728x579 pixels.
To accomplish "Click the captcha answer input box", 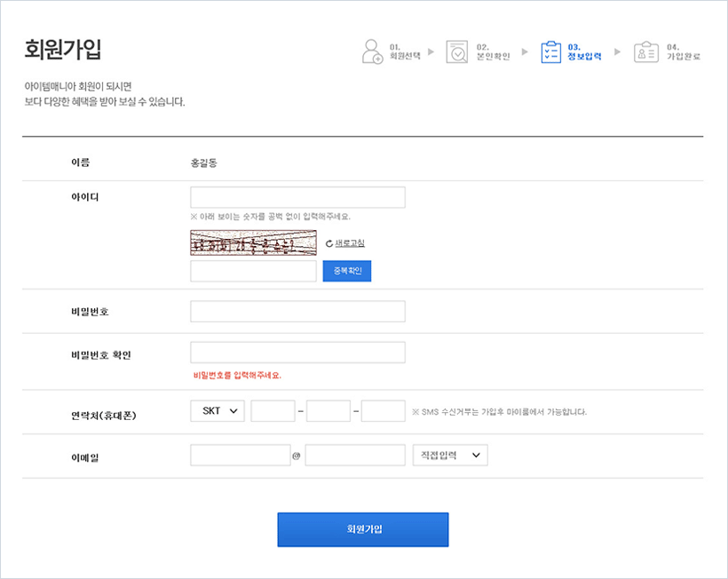I will pyautogui.click(x=253, y=270).
